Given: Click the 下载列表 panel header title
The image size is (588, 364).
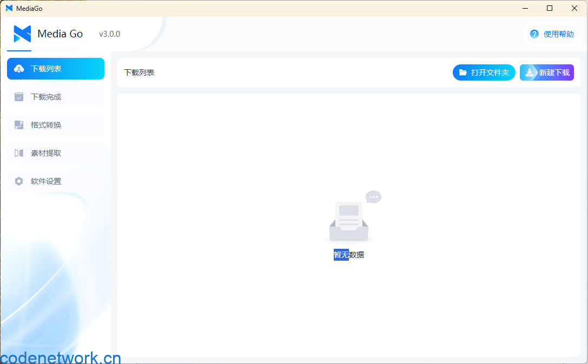Looking at the screenshot, I should (139, 72).
